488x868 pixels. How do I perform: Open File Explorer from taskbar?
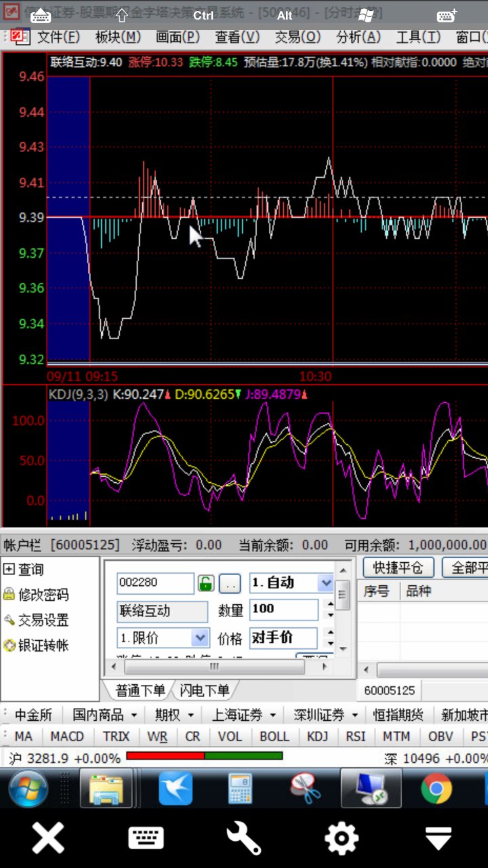pyautogui.click(x=106, y=789)
